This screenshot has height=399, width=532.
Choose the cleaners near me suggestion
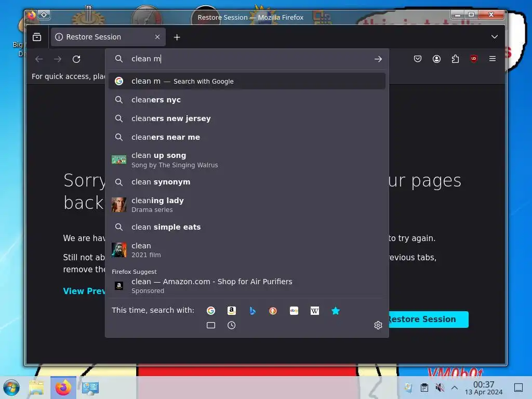(x=247, y=137)
